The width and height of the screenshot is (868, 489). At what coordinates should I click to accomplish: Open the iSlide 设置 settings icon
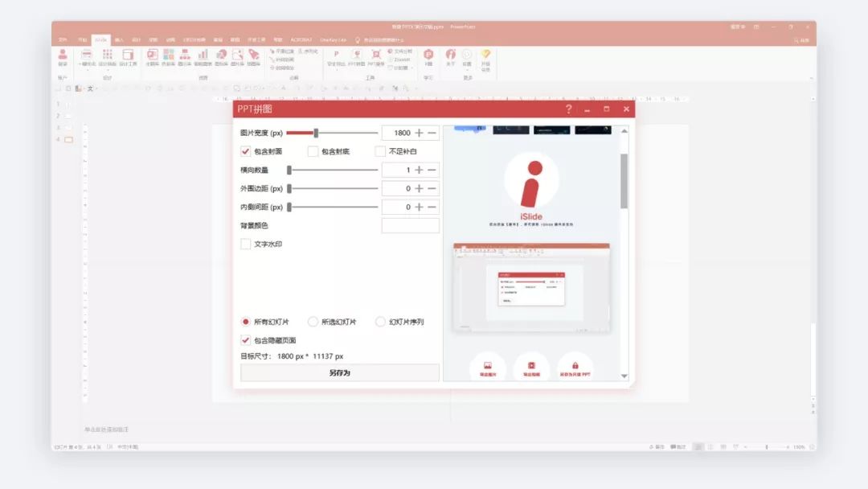click(467, 57)
